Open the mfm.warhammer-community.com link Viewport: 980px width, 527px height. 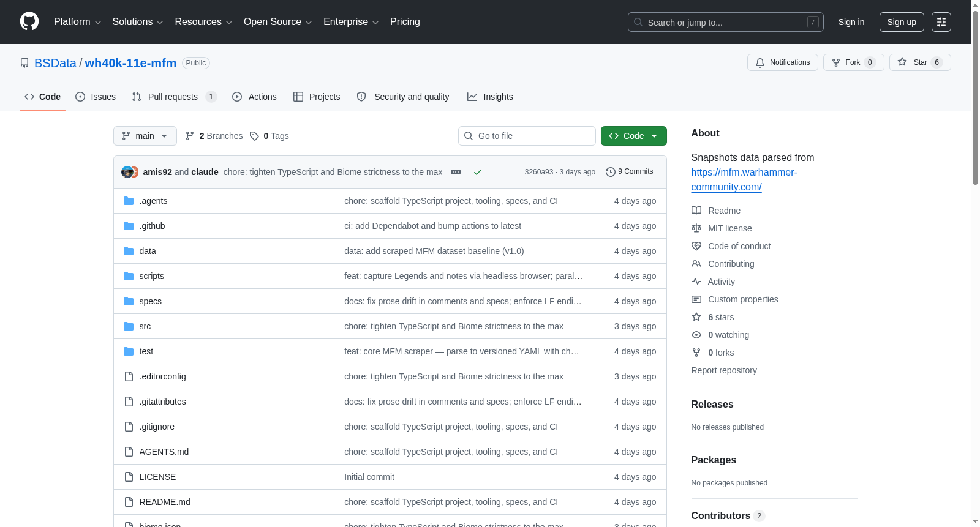pyautogui.click(x=744, y=180)
